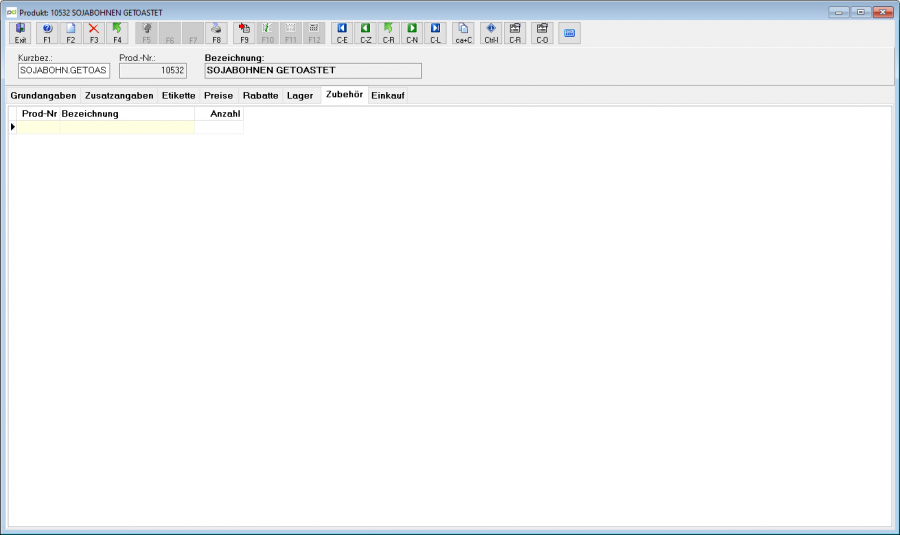Jump to last record with C-L icon
The height and width of the screenshot is (535, 900).
pyautogui.click(x=436, y=33)
